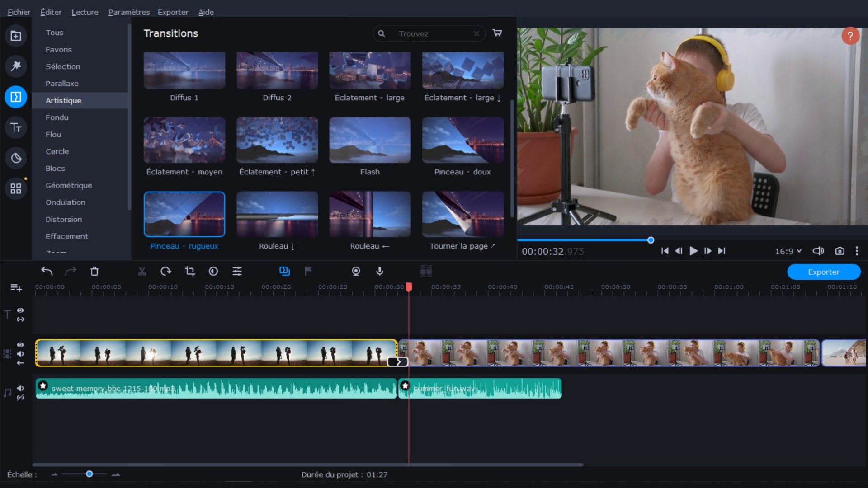Viewport: 868px width, 488px height.
Task: Select the Flash transition thumbnail
Action: pyautogui.click(x=370, y=141)
